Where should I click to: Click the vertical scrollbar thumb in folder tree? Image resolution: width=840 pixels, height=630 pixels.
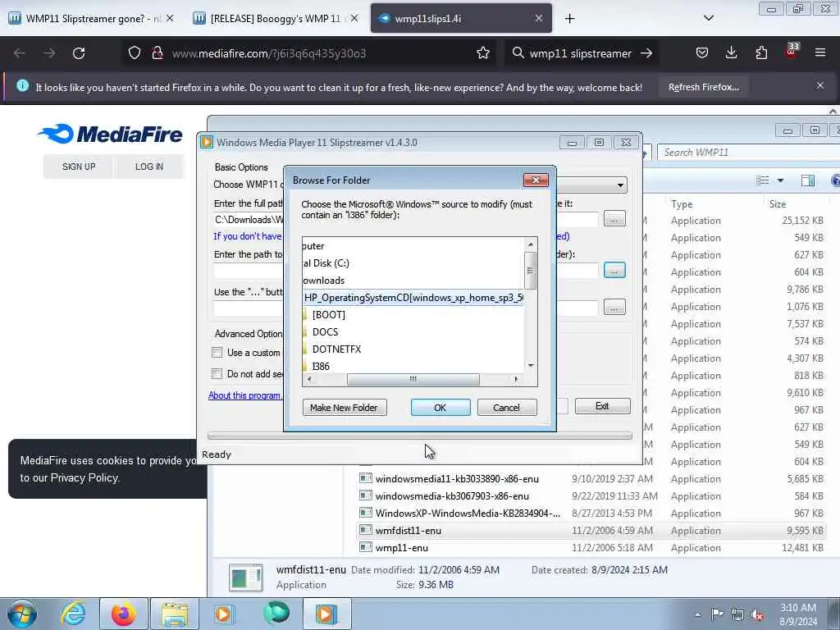coord(531,271)
